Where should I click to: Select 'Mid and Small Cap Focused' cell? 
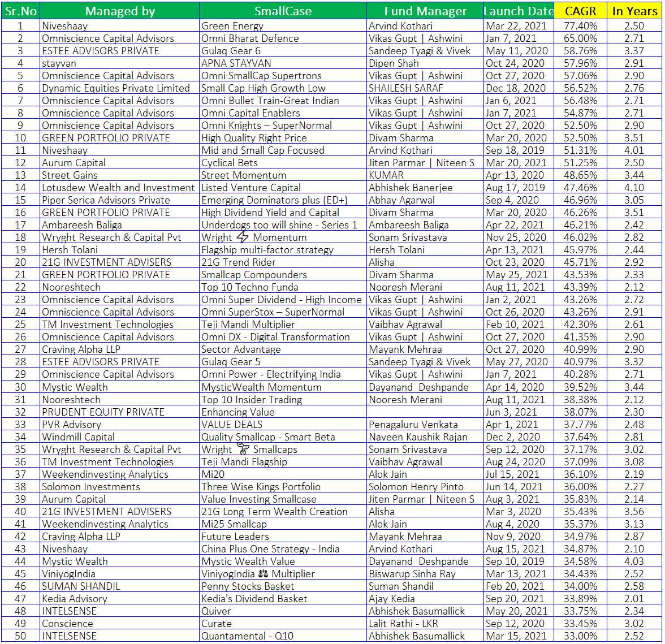coord(283,150)
